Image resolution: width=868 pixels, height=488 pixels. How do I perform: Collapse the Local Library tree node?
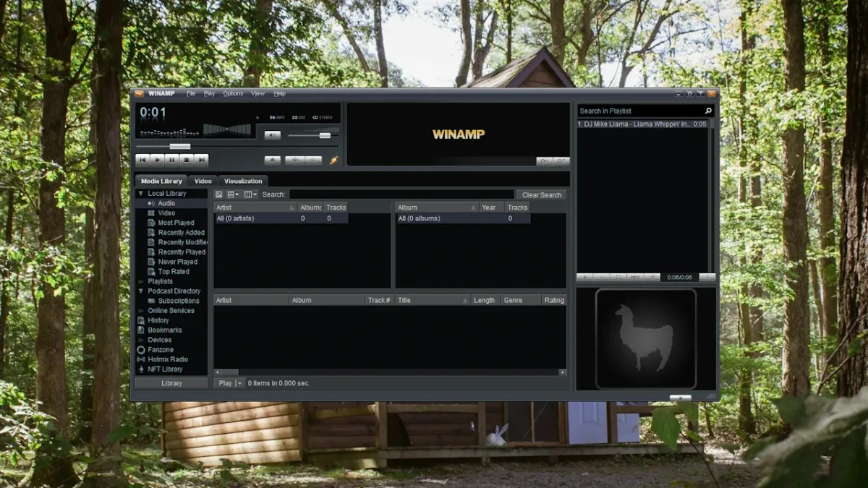[x=140, y=194]
